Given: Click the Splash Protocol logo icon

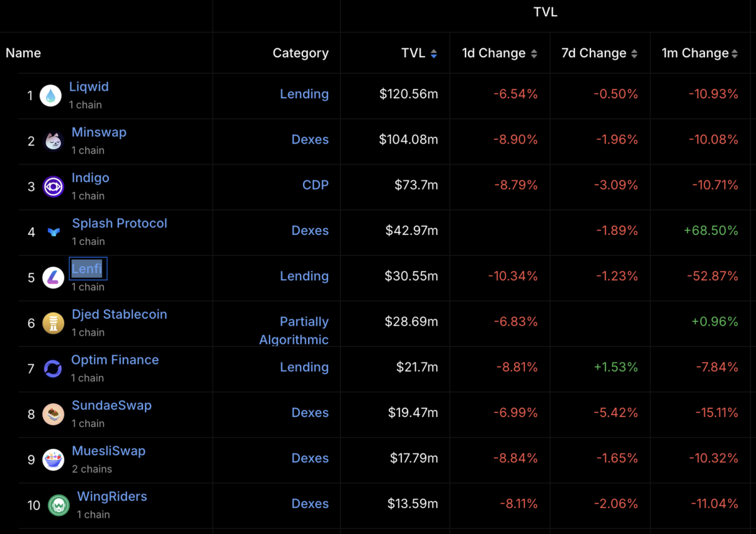Looking at the screenshot, I should [54, 232].
